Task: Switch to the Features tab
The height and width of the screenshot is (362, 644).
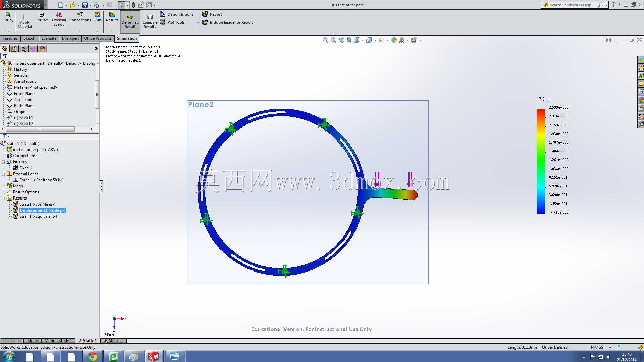Action: (x=10, y=38)
